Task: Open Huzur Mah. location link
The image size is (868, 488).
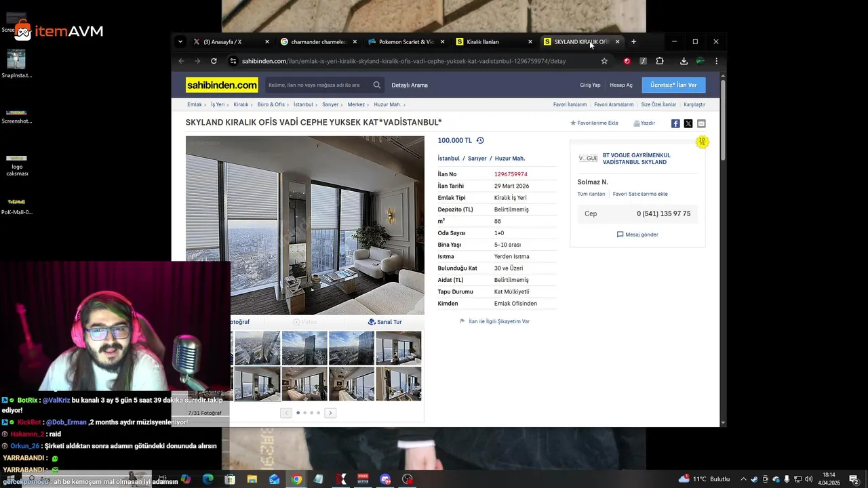Action: point(510,159)
